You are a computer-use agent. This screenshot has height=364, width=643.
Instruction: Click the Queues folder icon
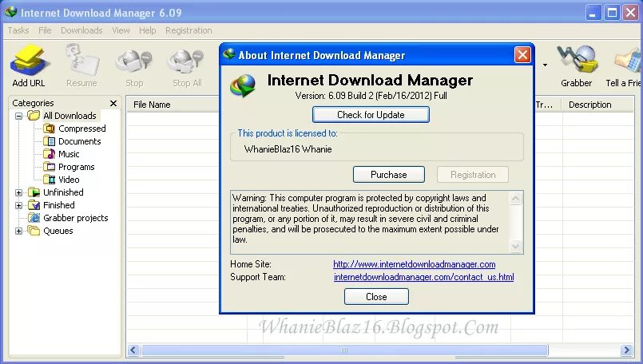click(34, 231)
